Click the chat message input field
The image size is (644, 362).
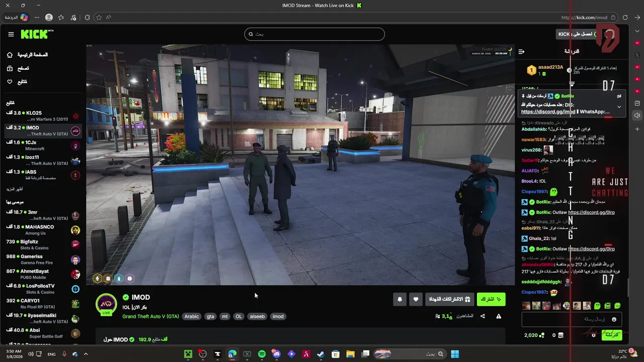572,319
